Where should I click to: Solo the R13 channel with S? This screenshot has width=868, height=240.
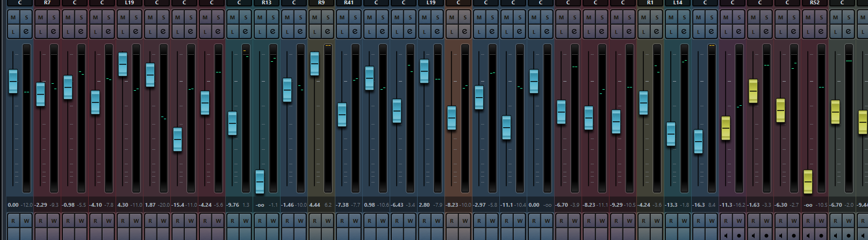pyautogui.click(x=273, y=18)
